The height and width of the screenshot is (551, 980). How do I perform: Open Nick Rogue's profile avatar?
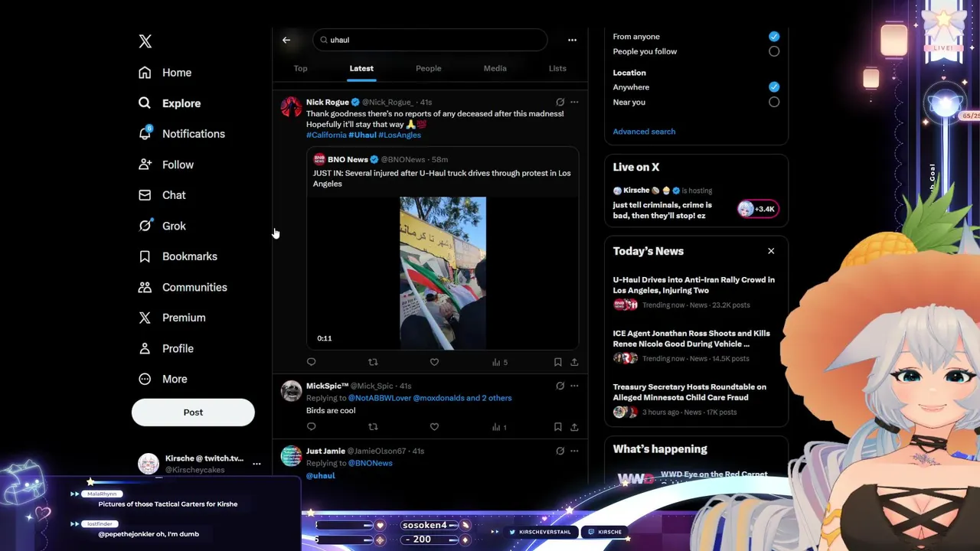(291, 107)
